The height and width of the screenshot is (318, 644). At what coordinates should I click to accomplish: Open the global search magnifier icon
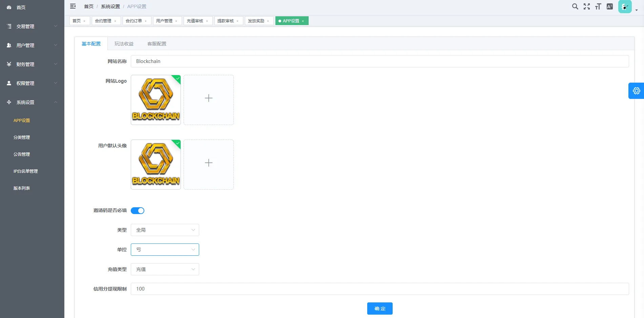pos(575,6)
